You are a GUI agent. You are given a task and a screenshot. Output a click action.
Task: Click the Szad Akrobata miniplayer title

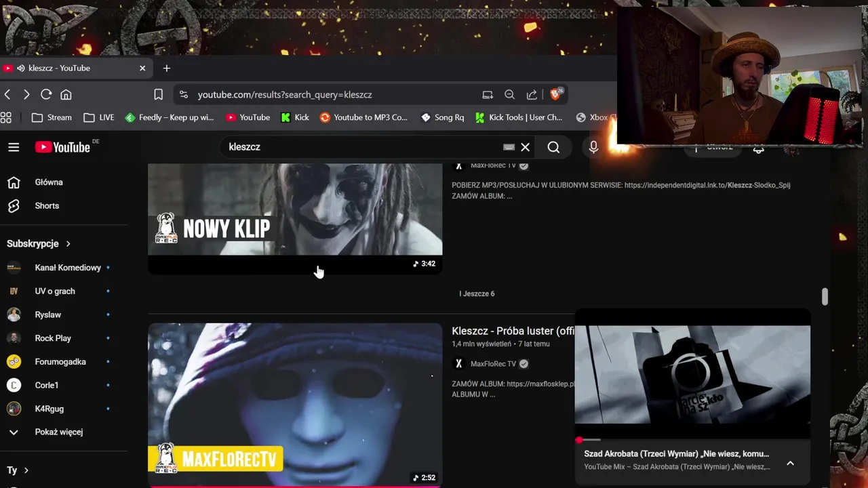[677, 453]
